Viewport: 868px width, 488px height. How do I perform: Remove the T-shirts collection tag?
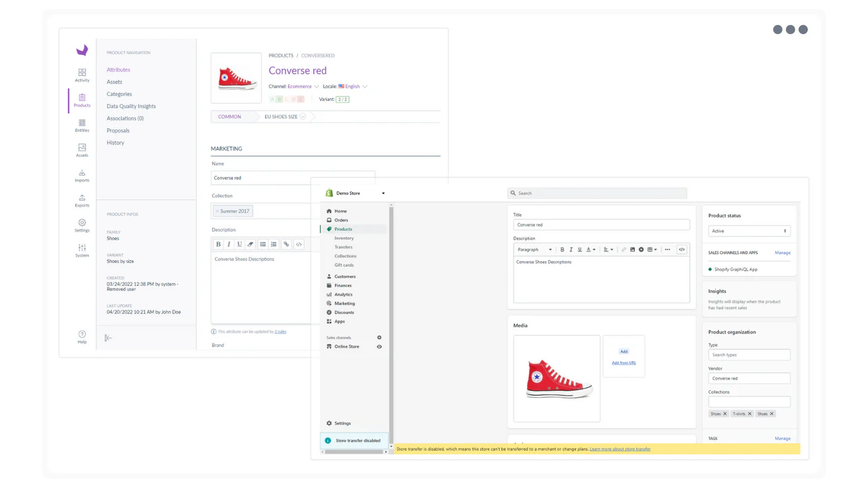749,413
